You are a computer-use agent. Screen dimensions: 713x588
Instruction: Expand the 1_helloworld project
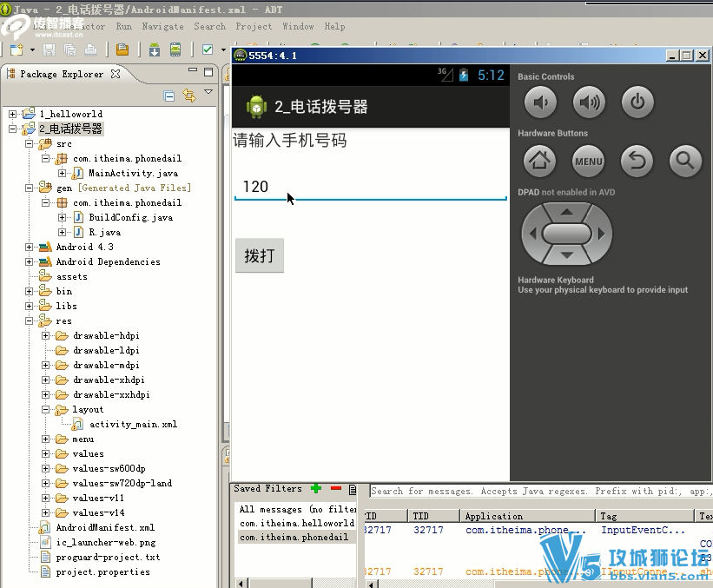13,114
